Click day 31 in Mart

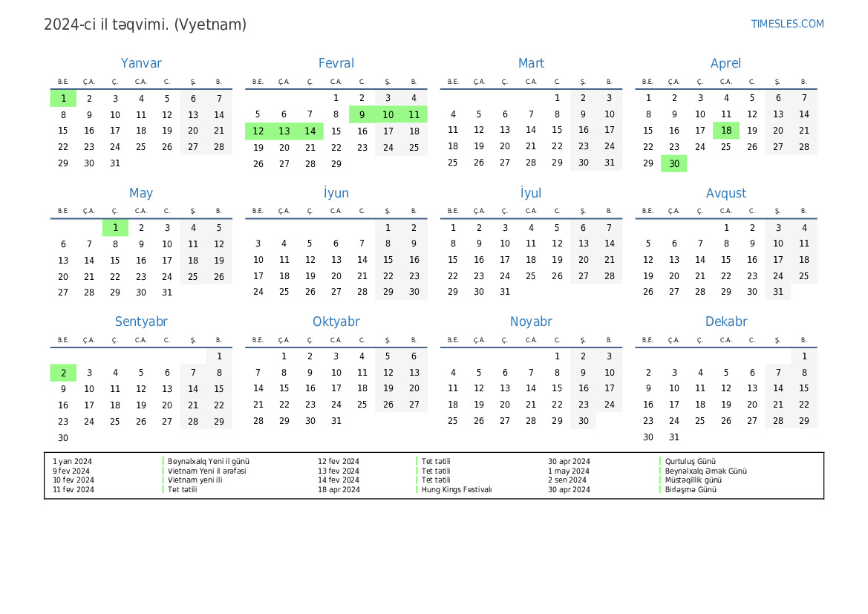[610, 163]
